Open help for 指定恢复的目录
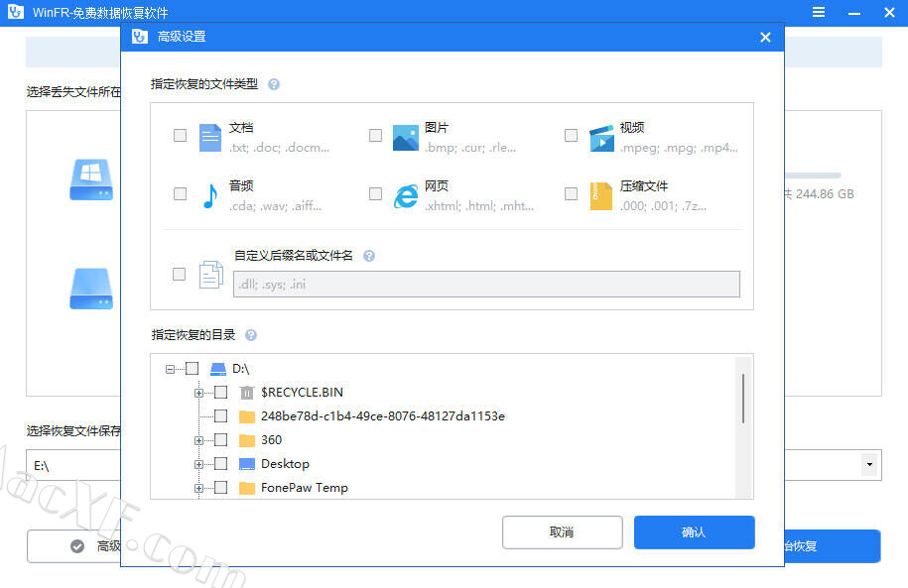The image size is (908, 588). 251,335
